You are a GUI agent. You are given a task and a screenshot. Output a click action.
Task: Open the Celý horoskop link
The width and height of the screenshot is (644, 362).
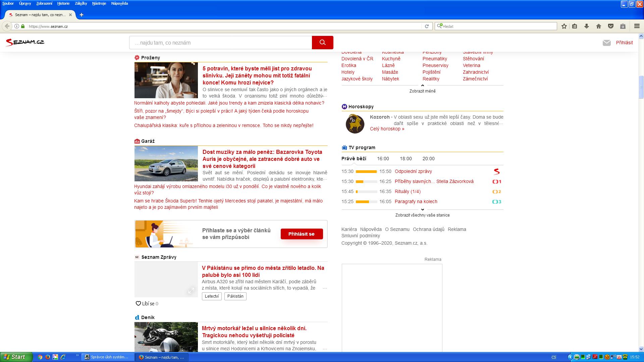(x=387, y=129)
